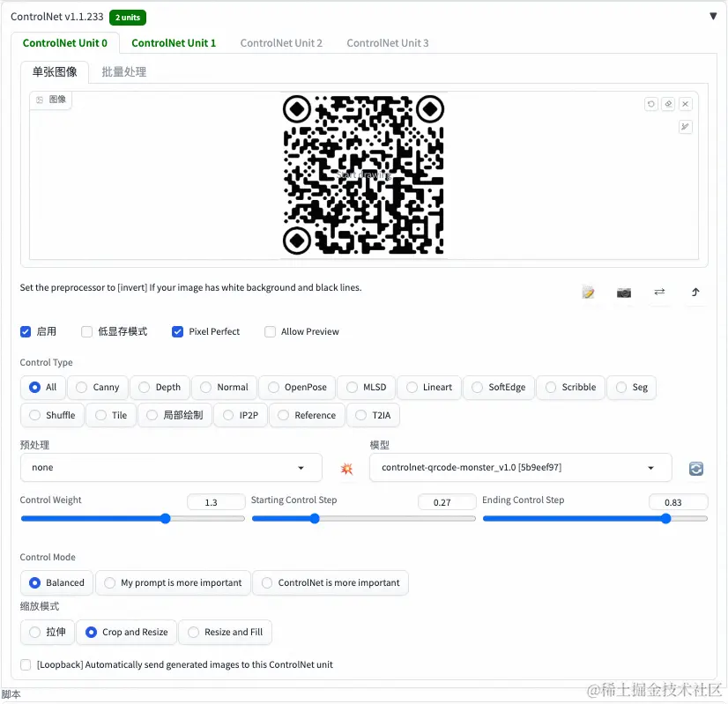Viewport: 728px width, 704px height.
Task: Click the 脚本 script section label
Action: [x=11, y=694]
